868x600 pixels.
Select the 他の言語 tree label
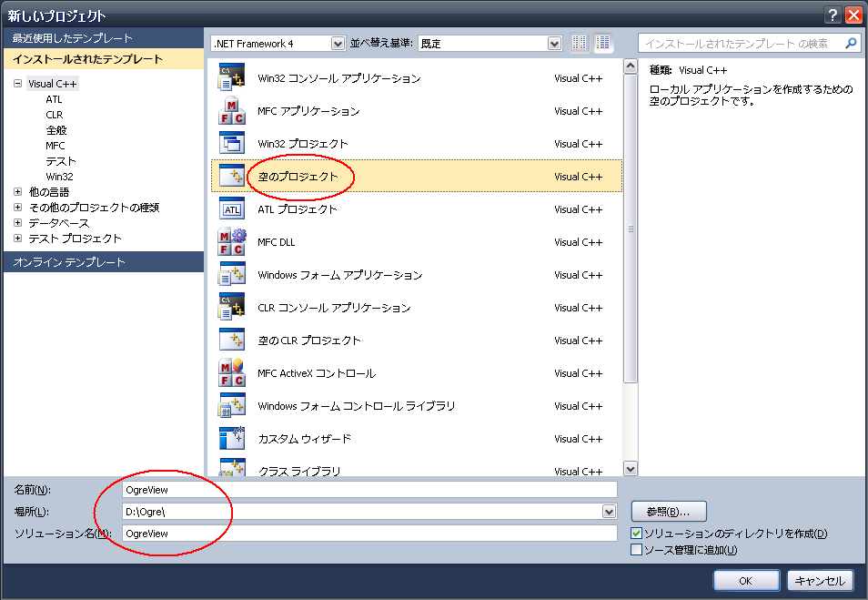tap(49, 192)
